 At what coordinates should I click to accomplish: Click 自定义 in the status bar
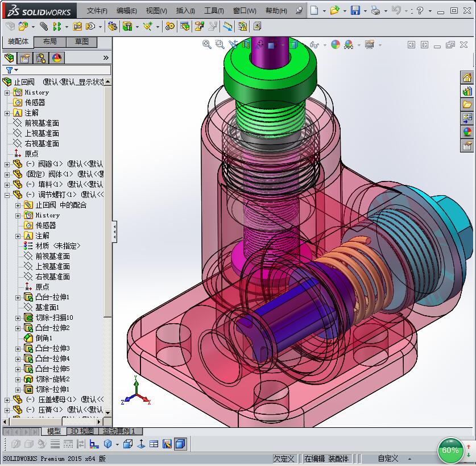coord(388,459)
